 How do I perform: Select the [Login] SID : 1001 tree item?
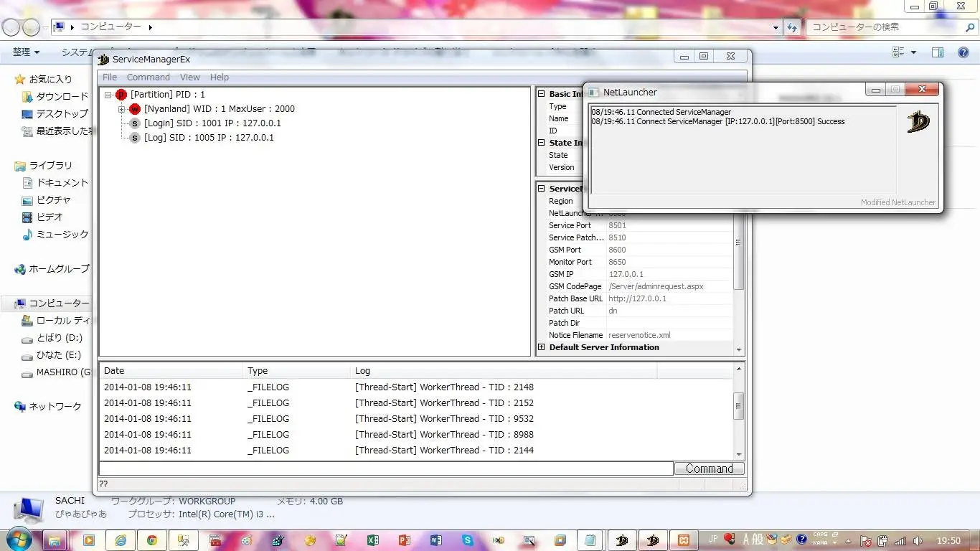pyautogui.click(x=212, y=123)
